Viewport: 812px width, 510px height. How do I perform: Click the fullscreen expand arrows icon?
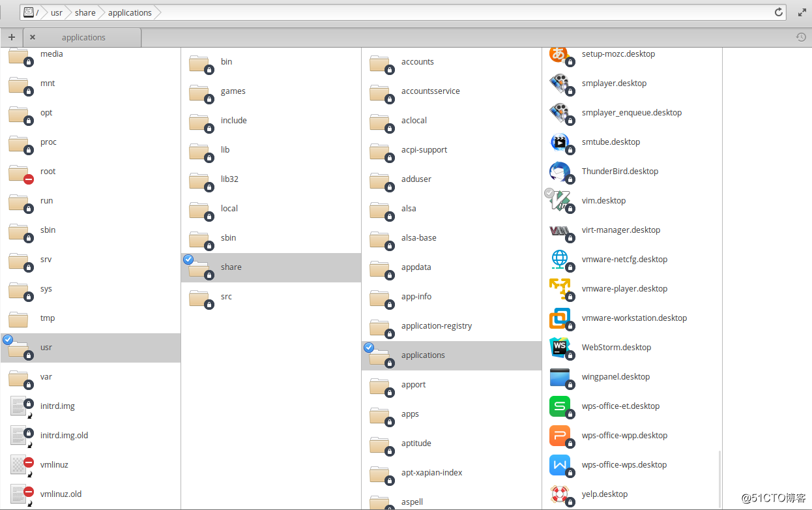coord(802,12)
